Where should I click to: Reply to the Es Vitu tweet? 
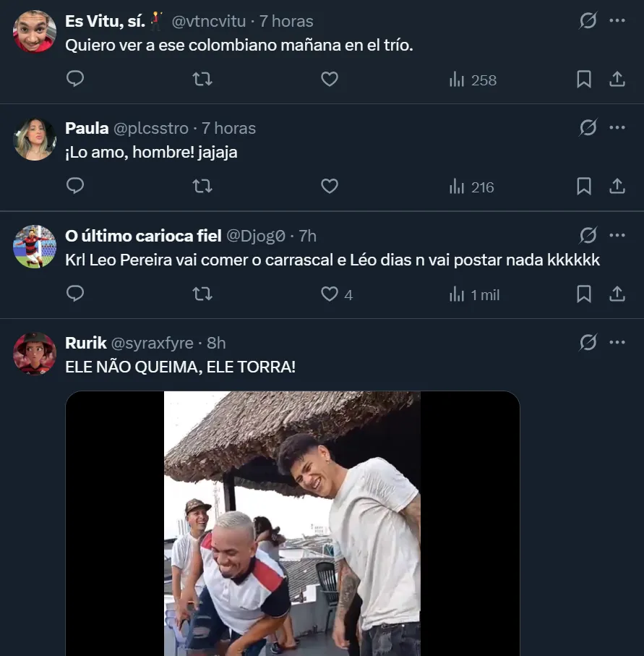click(x=75, y=79)
